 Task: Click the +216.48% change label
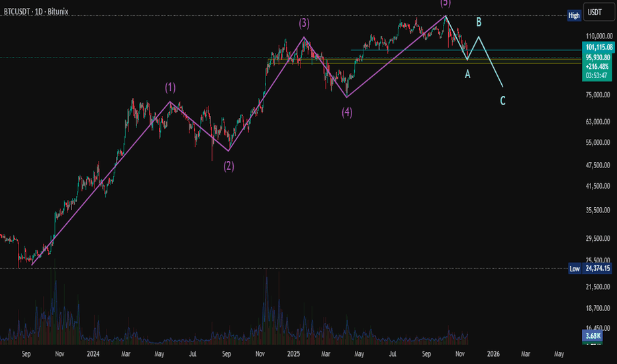[x=597, y=66]
